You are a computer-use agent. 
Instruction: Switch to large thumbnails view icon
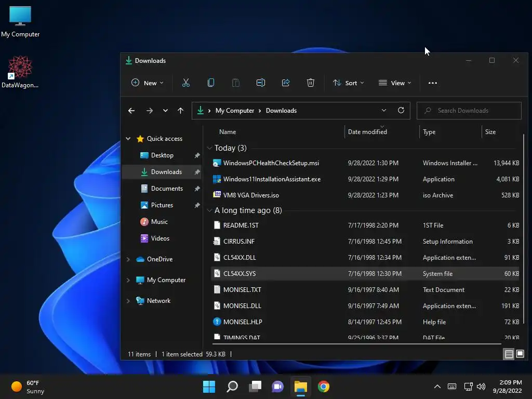520,354
